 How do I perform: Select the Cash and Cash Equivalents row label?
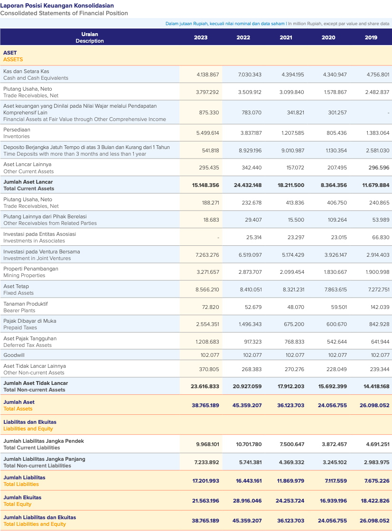coord(36,75)
